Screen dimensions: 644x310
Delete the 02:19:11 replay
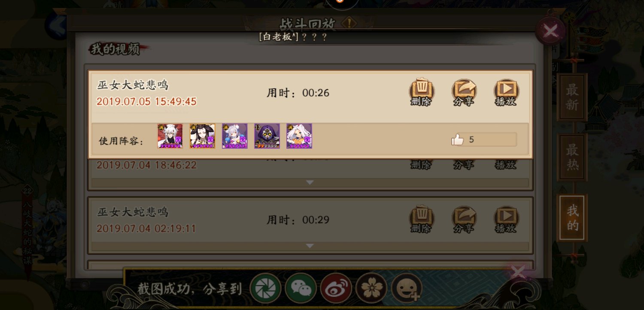tap(421, 219)
